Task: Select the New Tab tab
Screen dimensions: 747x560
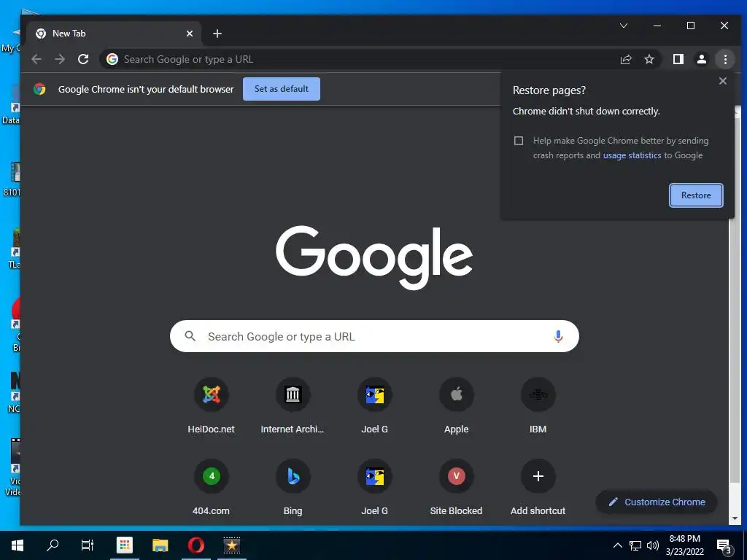Action: pyautogui.click(x=115, y=34)
